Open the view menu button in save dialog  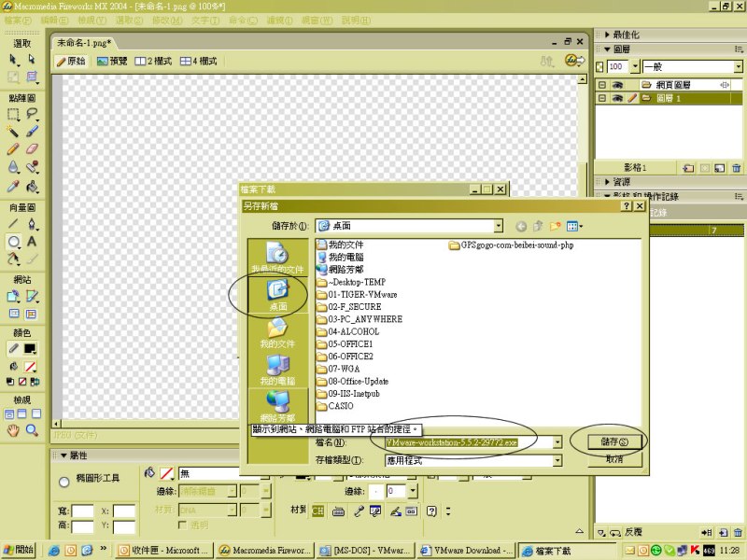click(x=574, y=226)
